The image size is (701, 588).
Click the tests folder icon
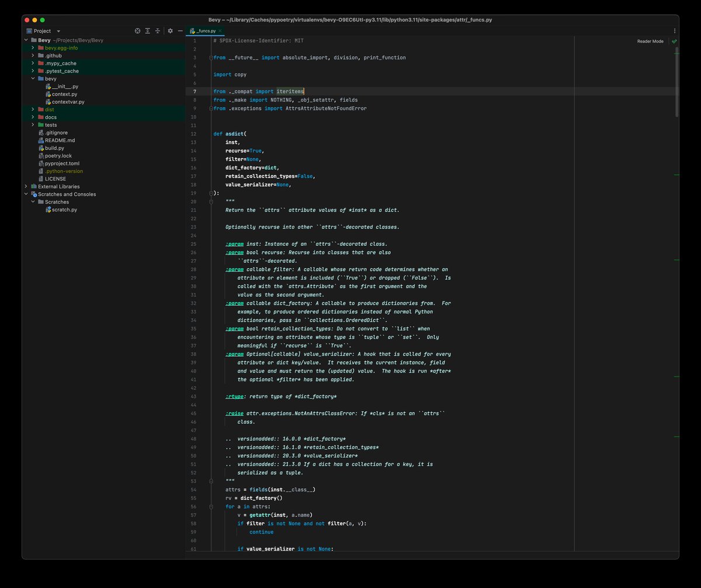(x=40, y=124)
